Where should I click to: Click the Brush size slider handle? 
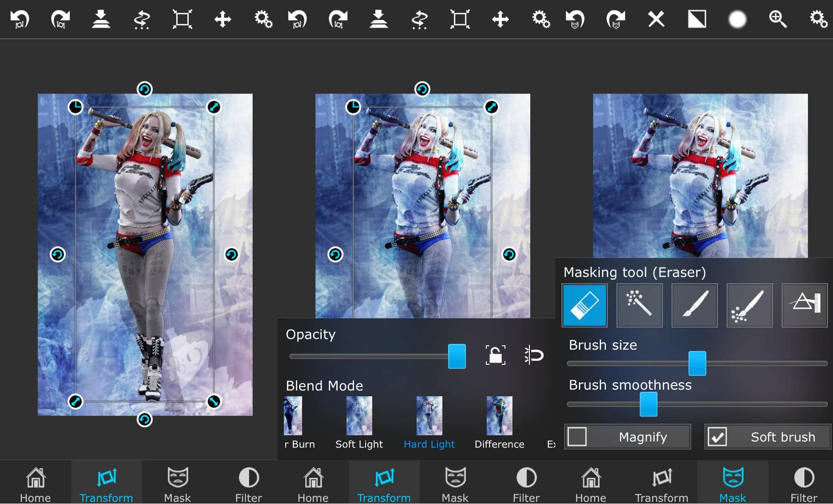click(697, 363)
